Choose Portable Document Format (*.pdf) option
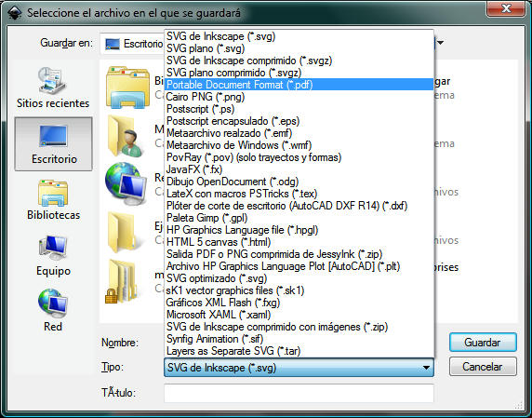 pos(299,85)
